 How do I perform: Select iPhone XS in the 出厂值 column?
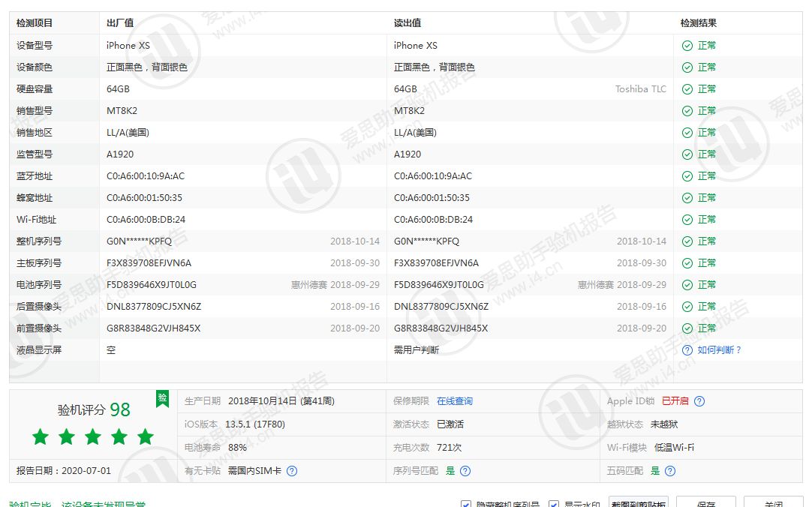point(128,46)
